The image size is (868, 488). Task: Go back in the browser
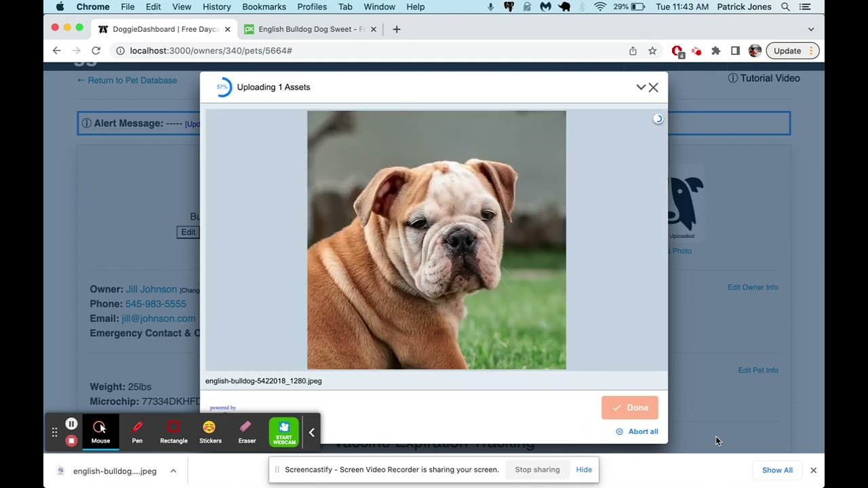click(x=57, y=51)
